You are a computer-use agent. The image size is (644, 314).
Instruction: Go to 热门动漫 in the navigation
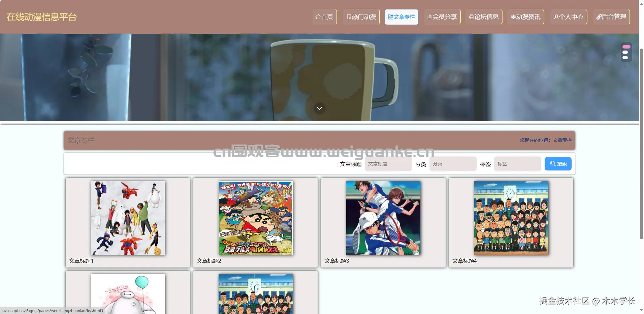pyautogui.click(x=361, y=17)
